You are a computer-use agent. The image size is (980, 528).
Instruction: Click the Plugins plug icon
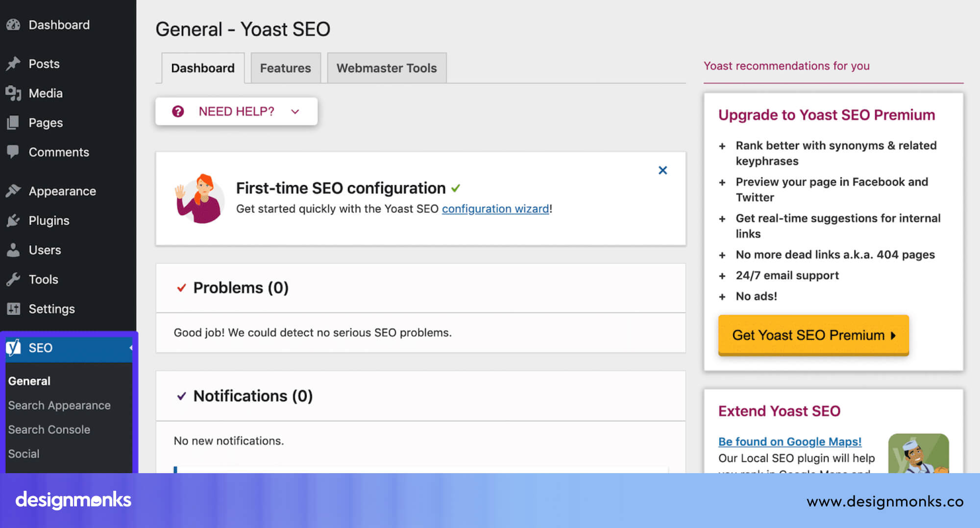click(14, 220)
